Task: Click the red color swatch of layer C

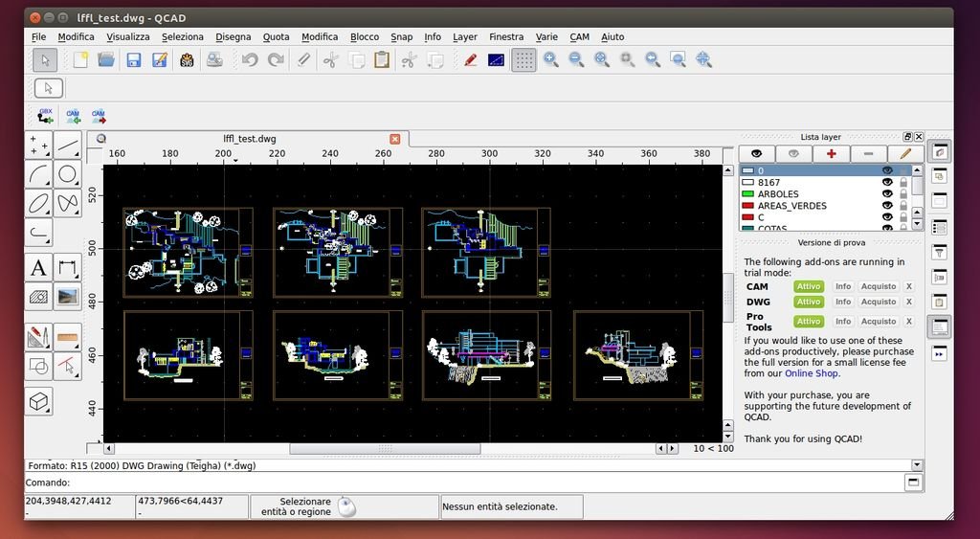Action: click(747, 217)
